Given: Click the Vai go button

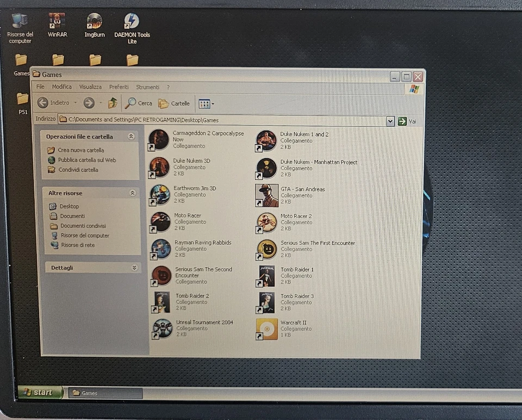Looking at the screenshot, I should [407, 121].
